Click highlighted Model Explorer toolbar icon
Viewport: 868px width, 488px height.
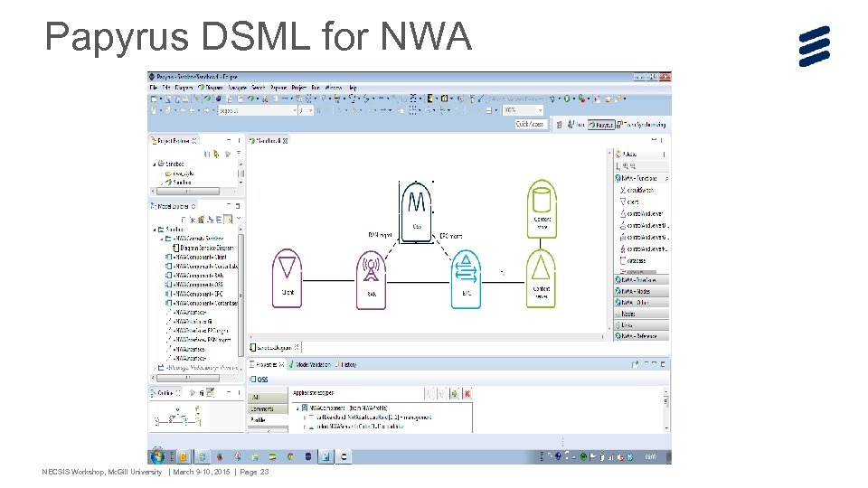[x=228, y=220]
